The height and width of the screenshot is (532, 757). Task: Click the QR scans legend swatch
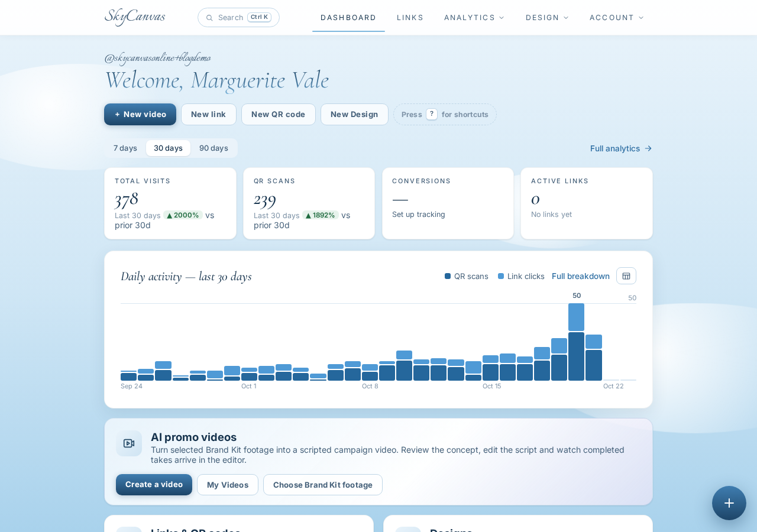point(448,276)
